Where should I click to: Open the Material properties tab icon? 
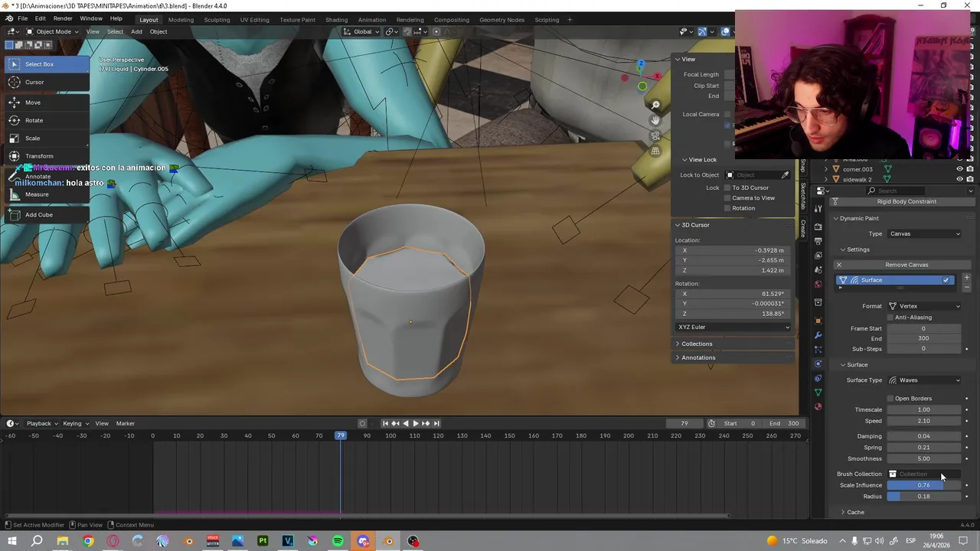(818, 406)
